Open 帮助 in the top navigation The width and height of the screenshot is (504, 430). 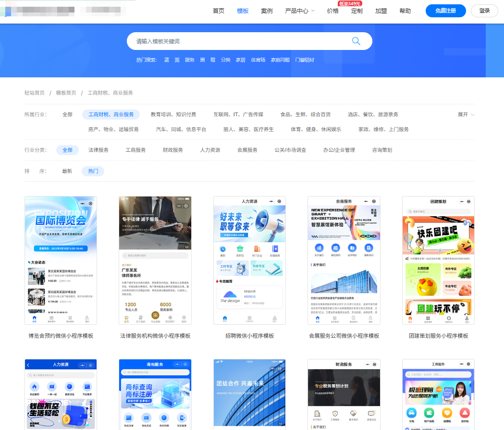tap(405, 11)
